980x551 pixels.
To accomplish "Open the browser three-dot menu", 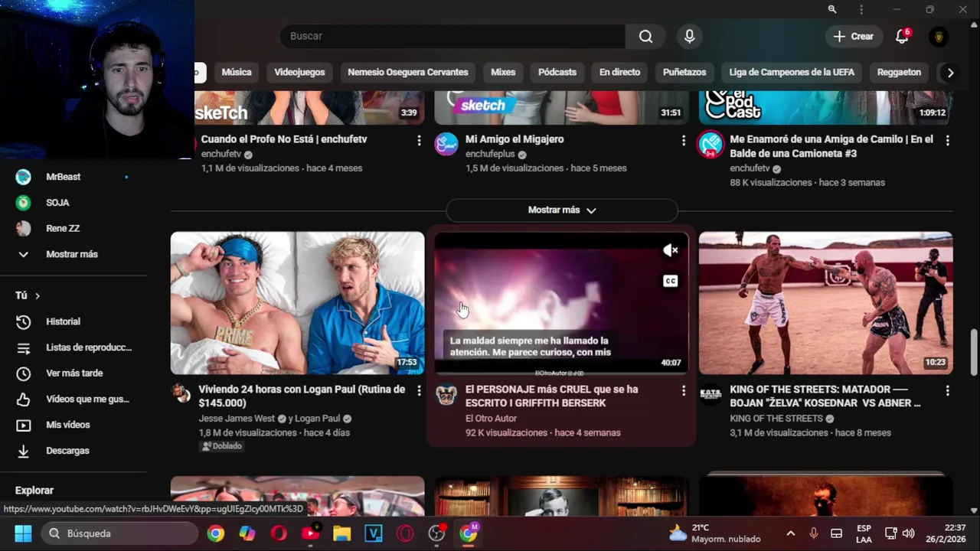I will pos(861,9).
